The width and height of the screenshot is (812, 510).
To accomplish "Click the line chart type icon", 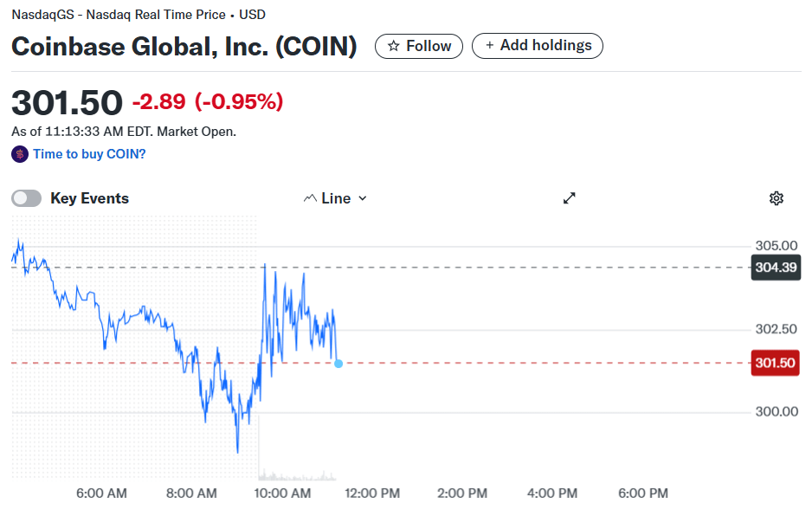I will tap(311, 198).
